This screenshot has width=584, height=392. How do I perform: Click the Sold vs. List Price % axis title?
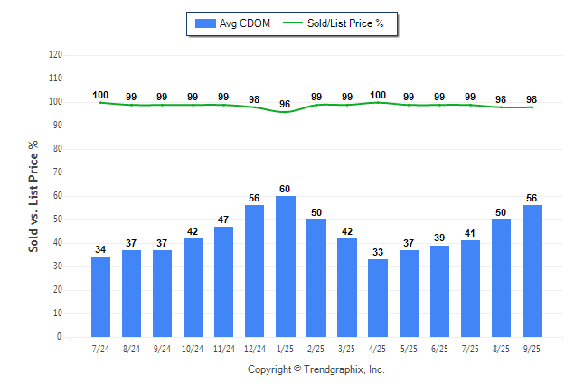pos(33,195)
